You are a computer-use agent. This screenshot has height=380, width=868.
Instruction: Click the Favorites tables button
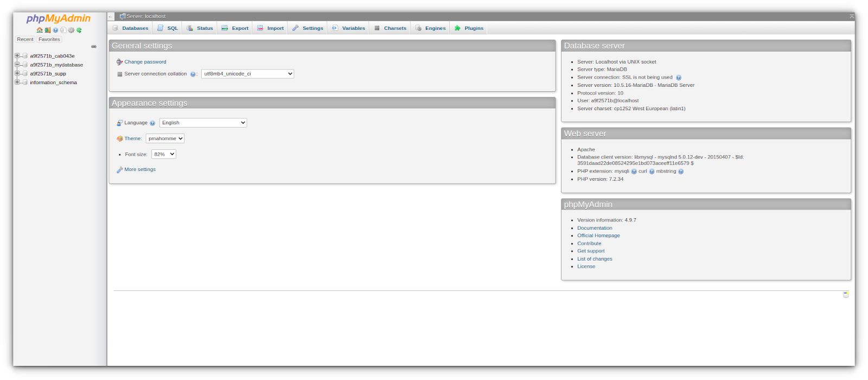pos(49,40)
